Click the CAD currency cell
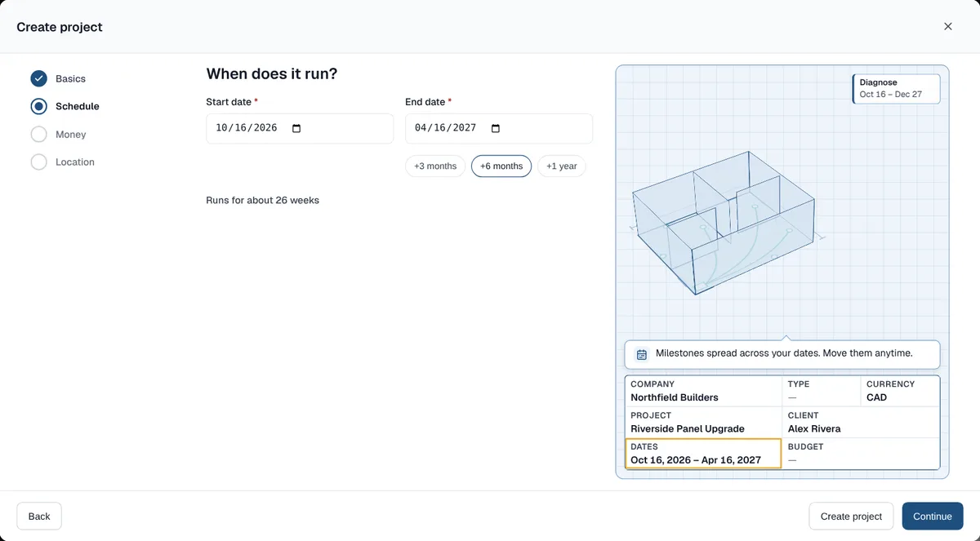 tap(900, 391)
